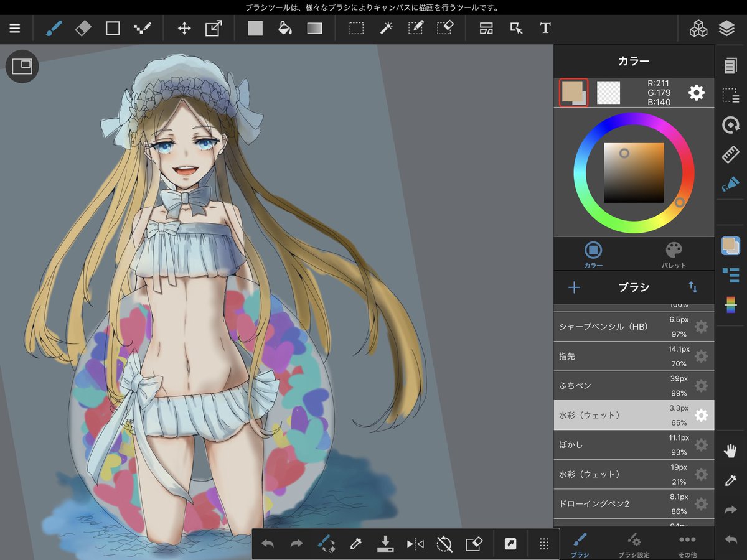Show the canvas navigator thumbnail
This screenshot has height=560, width=747.
[x=22, y=66]
